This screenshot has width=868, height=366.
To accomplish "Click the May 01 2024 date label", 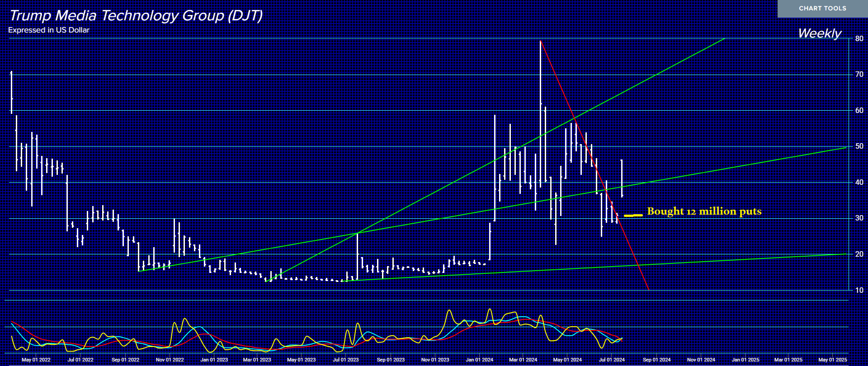I will [x=567, y=360].
